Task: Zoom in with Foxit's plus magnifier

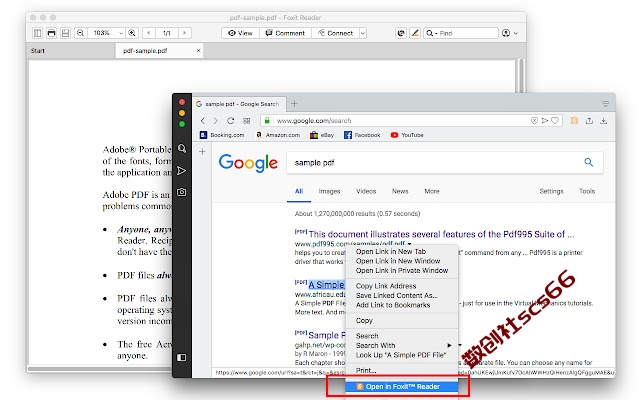Action: pyautogui.click(x=132, y=33)
